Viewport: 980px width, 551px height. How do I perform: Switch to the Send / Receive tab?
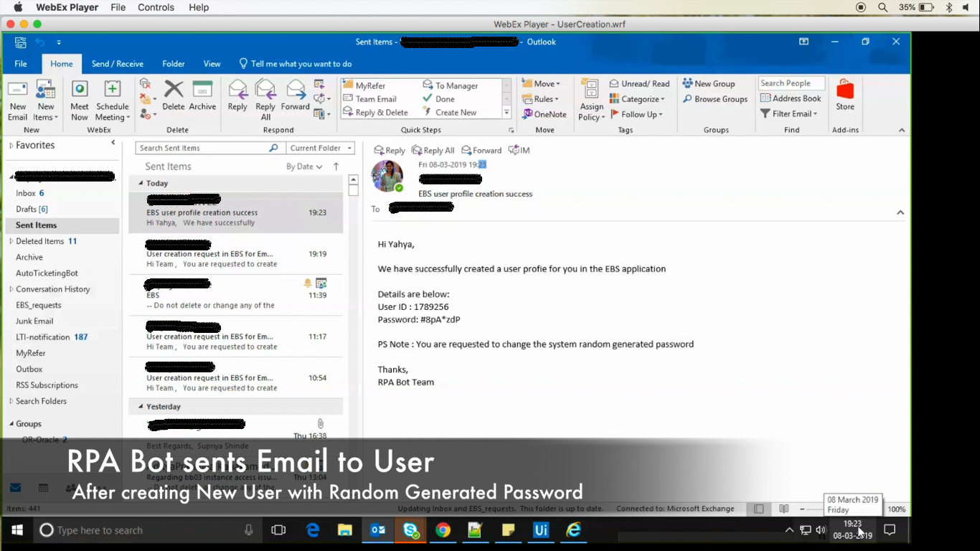[x=117, y=64]
